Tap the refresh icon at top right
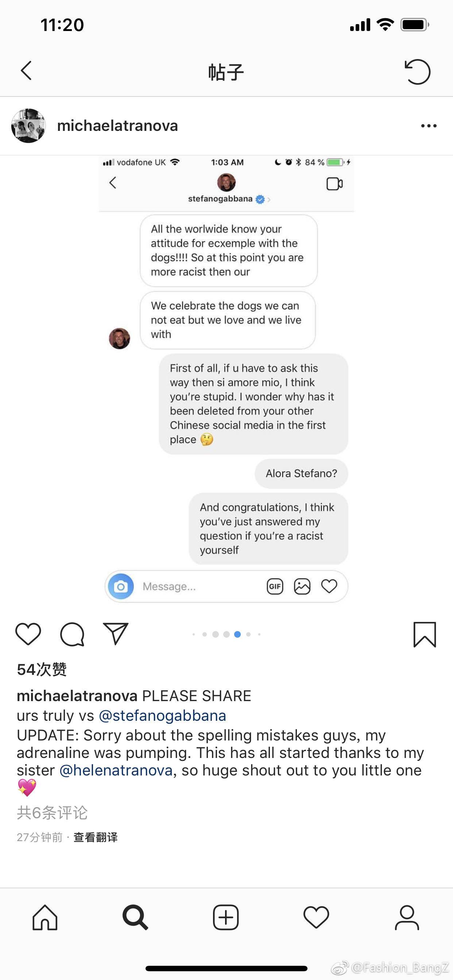This screenshot has width=453, height=980. click(417, 71)
